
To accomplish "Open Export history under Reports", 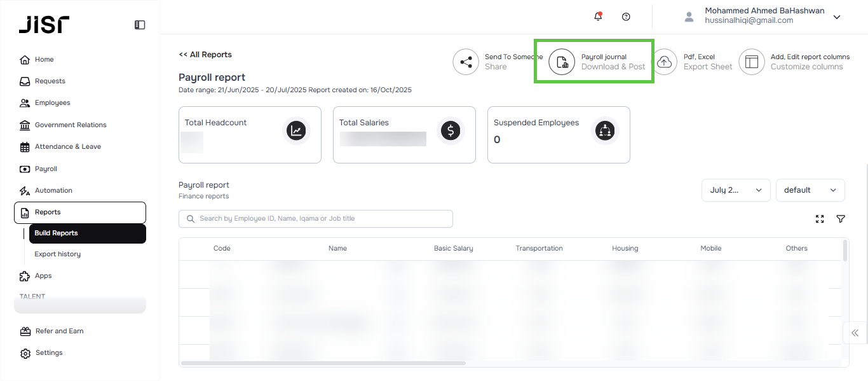I will pyautogui.click(x=57, y=254).
